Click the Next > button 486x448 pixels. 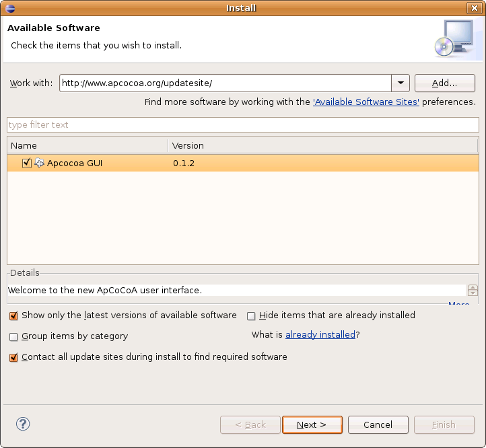point(312,424)
